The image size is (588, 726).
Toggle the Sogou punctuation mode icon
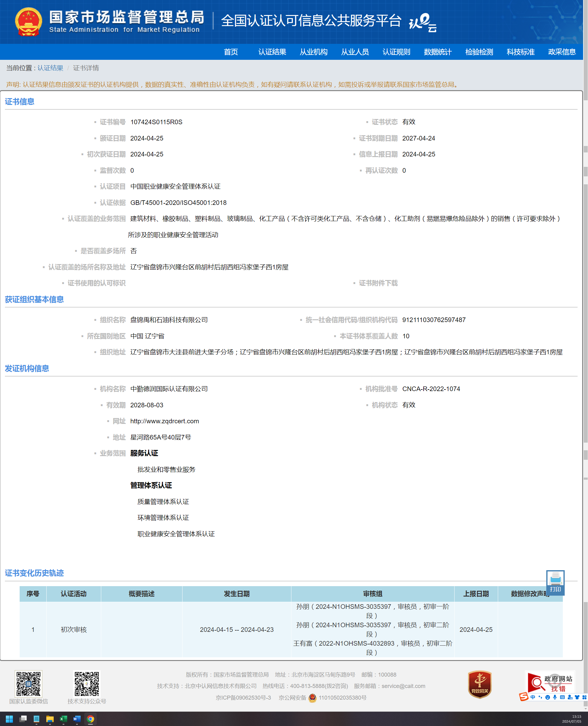540,697
